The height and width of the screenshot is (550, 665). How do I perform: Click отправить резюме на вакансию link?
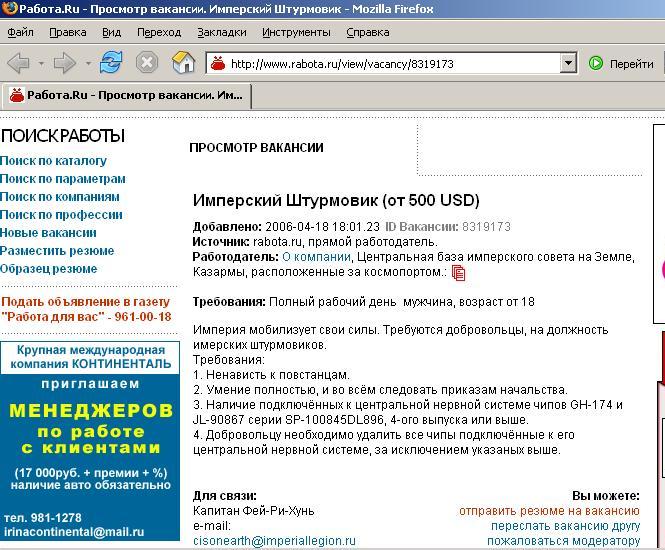coord(549,510)
